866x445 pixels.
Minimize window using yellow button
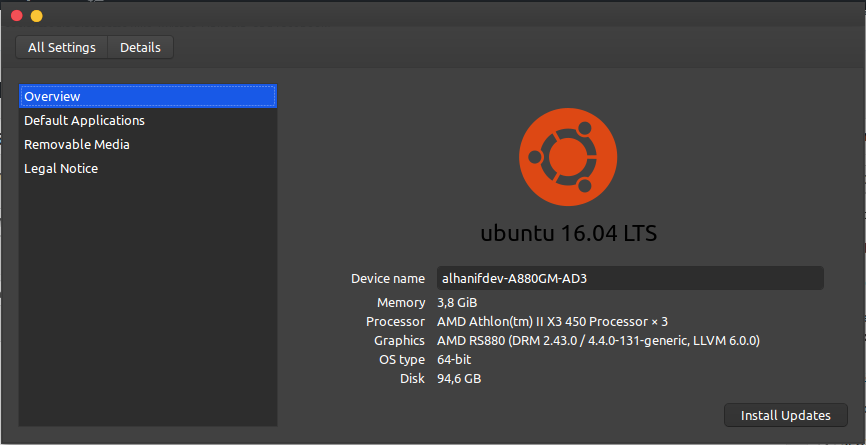coord(36,16)
